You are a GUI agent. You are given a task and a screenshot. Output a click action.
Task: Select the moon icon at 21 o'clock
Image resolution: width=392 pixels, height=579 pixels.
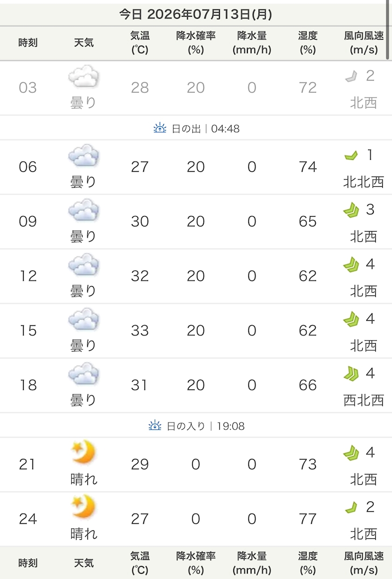[84, 453]
